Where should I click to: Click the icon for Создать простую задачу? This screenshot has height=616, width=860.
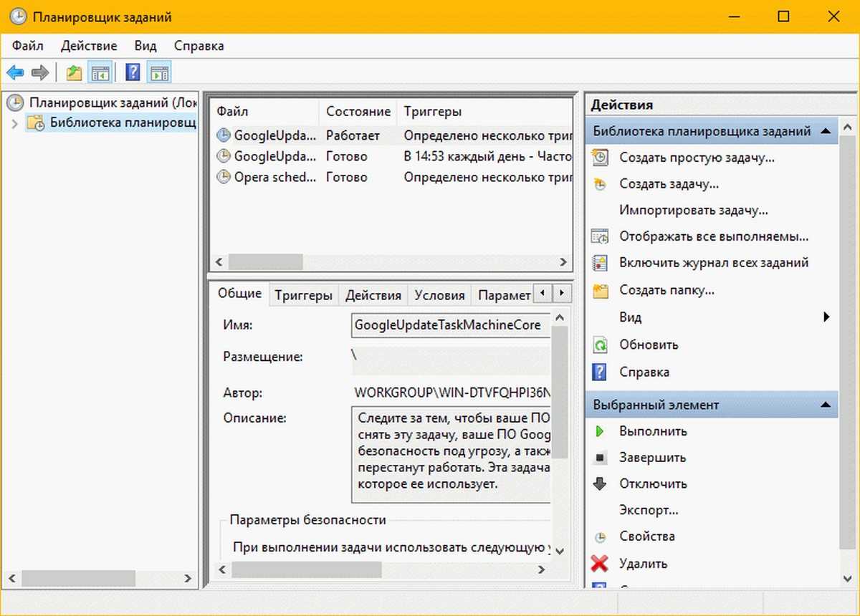(600, 158)
